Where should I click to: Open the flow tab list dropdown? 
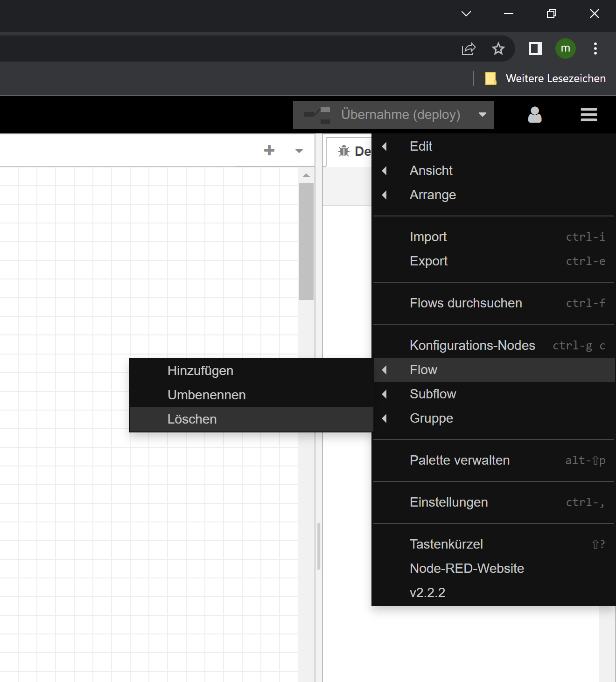[x=299, y=151]
